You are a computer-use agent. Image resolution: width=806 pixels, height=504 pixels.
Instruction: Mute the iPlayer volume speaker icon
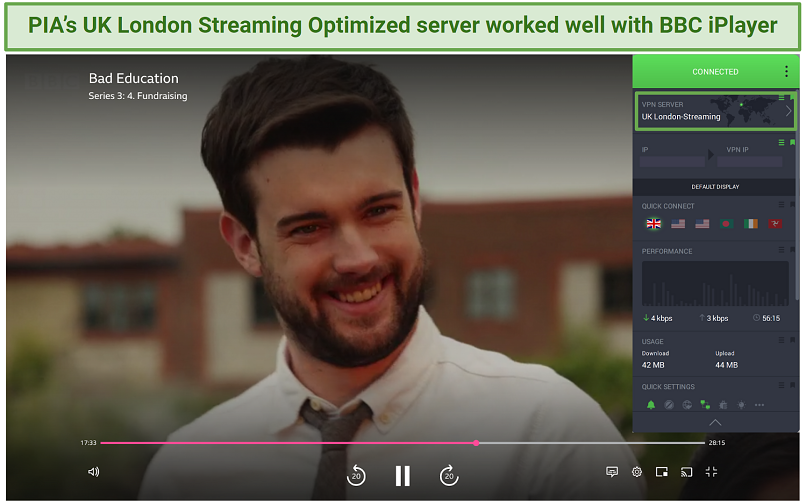click(94, 472)
